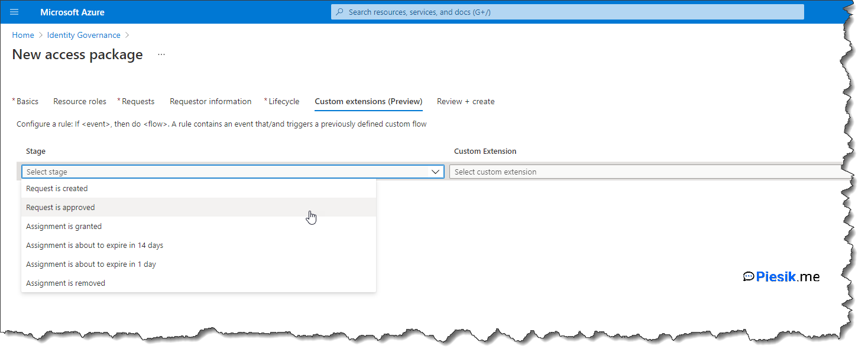868x355 pixels.
Task: Click the search resources input field
Action: coord(568,12)
